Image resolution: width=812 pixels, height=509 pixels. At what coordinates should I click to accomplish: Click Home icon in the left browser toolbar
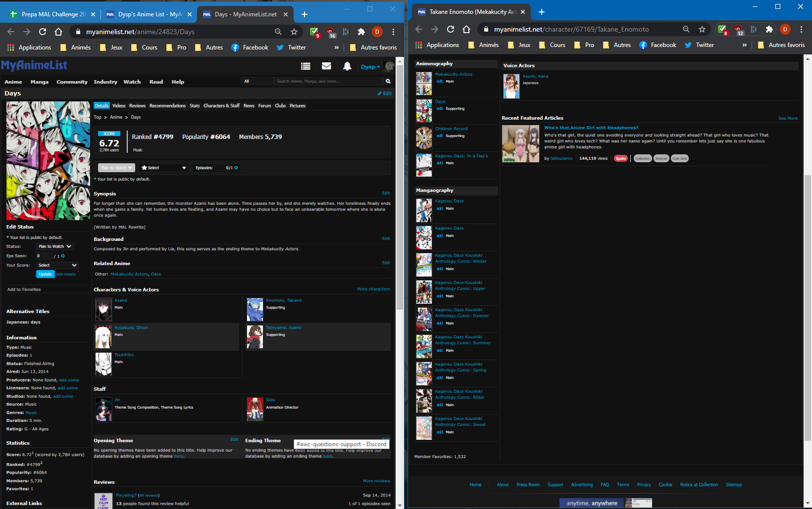[58, 32]
